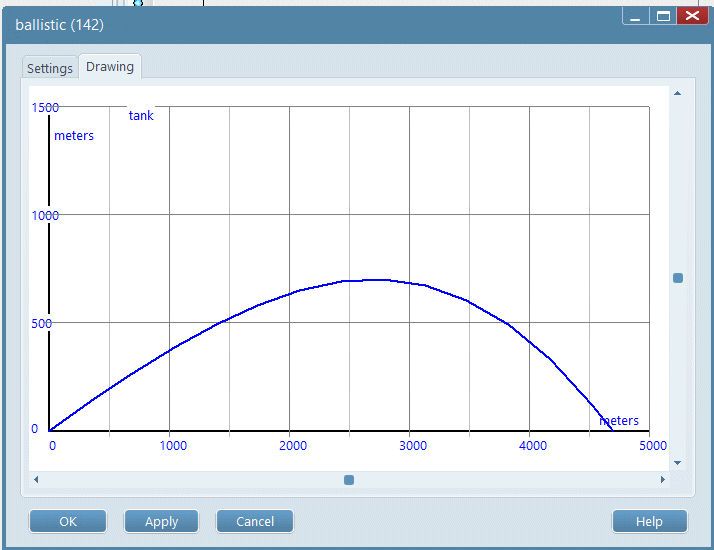The width and height of the screenshot is (714, 550).
Task: Open Help for this dialog
Action: pyautogui.click(x=649, y=521)
